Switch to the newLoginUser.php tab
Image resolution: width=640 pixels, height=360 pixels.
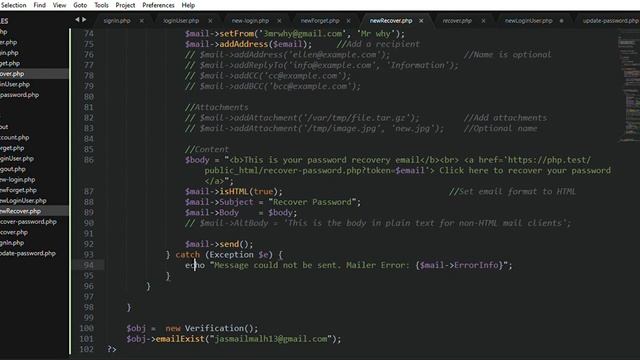click(x=529, y=21)
